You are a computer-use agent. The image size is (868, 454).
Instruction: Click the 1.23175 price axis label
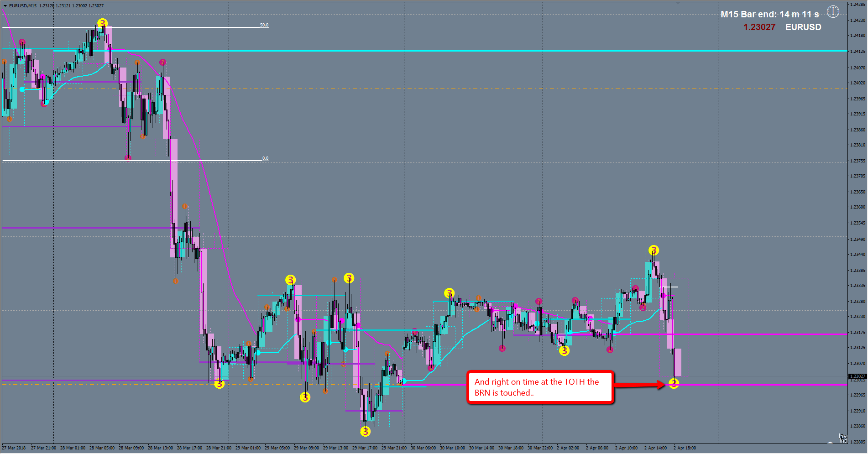pyautogui.click(x=858, y=333)
